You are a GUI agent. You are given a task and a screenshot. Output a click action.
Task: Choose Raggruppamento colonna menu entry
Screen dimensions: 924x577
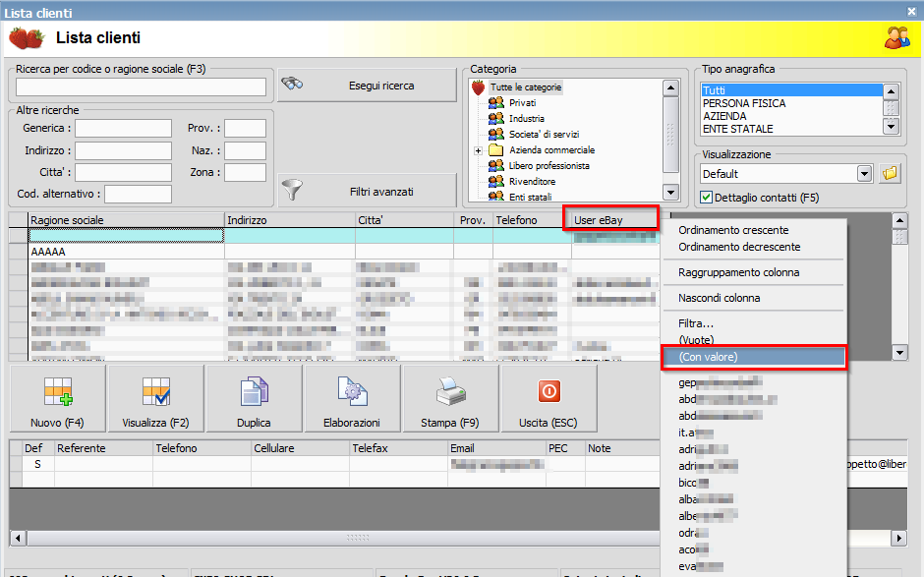tap(754, 272)
